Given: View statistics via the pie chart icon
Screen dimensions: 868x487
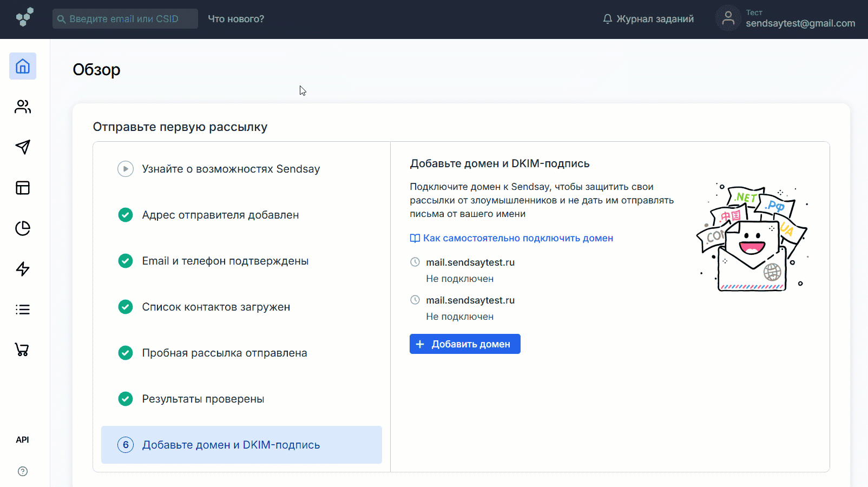Looking at the screenshot, I should pyautogui.click(x=22, y=228).
